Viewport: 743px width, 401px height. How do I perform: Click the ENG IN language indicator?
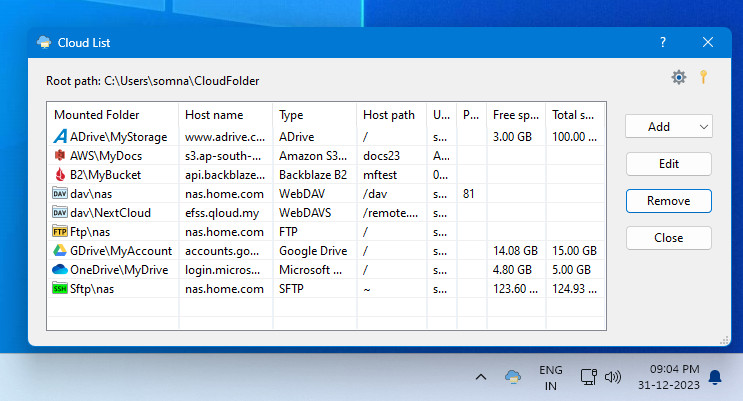[x=551, y=378]
